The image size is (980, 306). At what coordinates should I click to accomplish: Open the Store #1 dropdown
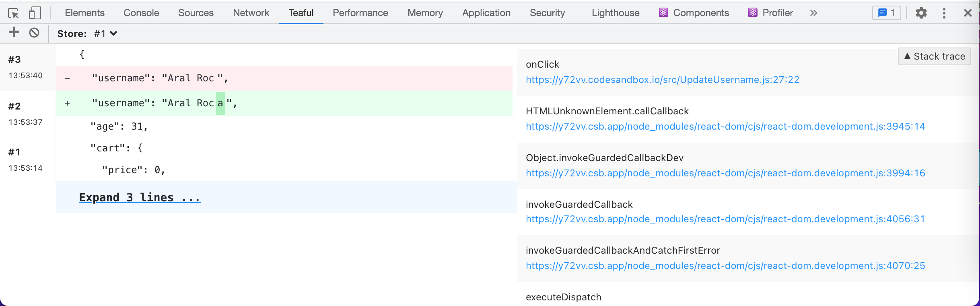[x=106, y=33]
